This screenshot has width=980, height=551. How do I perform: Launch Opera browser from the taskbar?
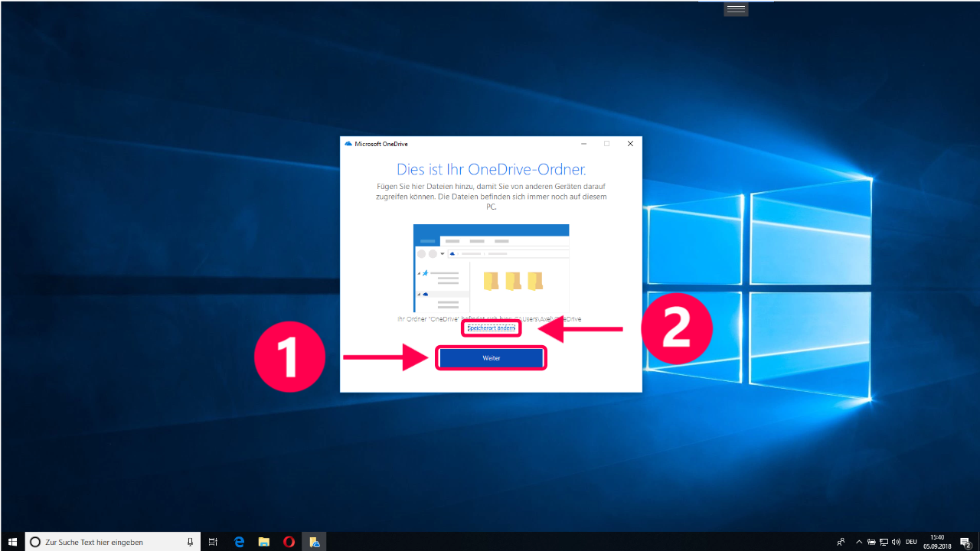tap(289, 542)
